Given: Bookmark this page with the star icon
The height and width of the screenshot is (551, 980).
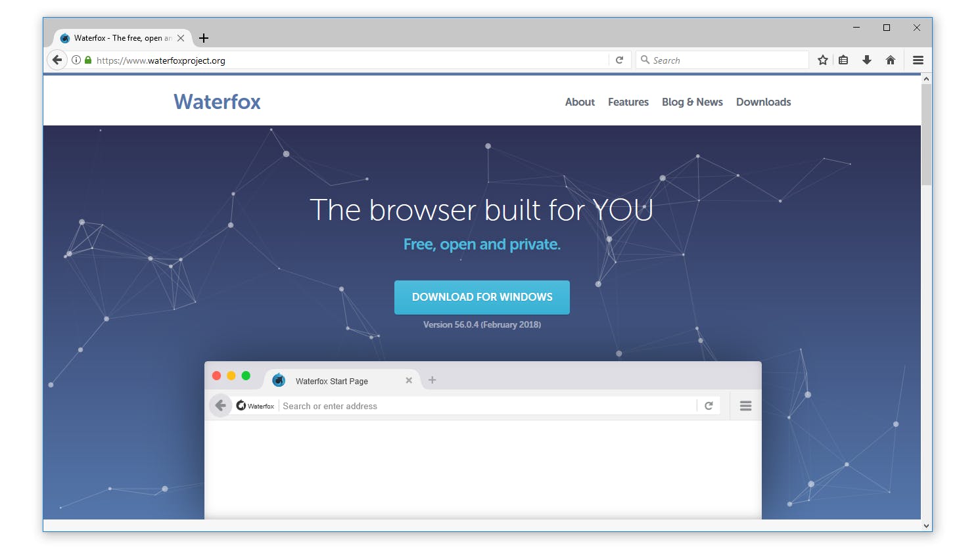Looking at the screenshot, I should click(x=822, y=60).
